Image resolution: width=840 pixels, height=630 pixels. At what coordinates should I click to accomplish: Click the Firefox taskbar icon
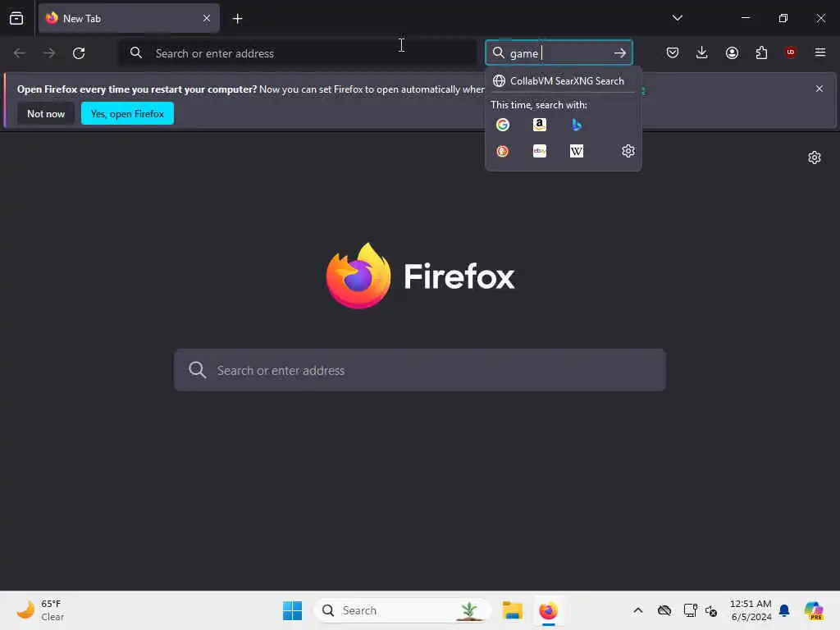point(548,610)
